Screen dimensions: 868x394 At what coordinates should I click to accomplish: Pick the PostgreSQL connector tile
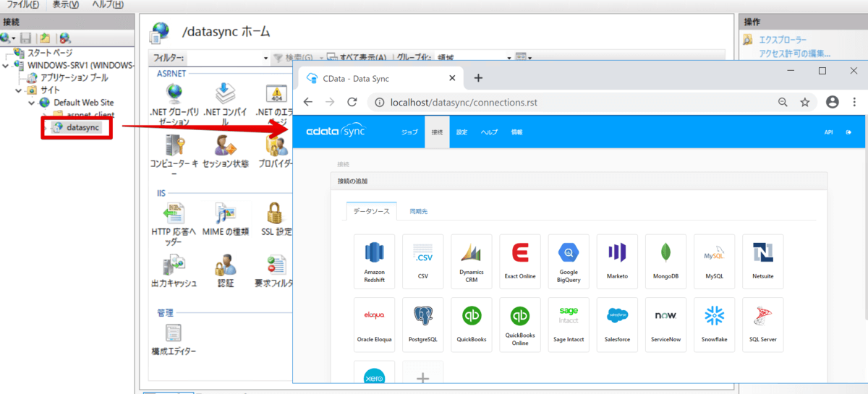tap(422, 325)
